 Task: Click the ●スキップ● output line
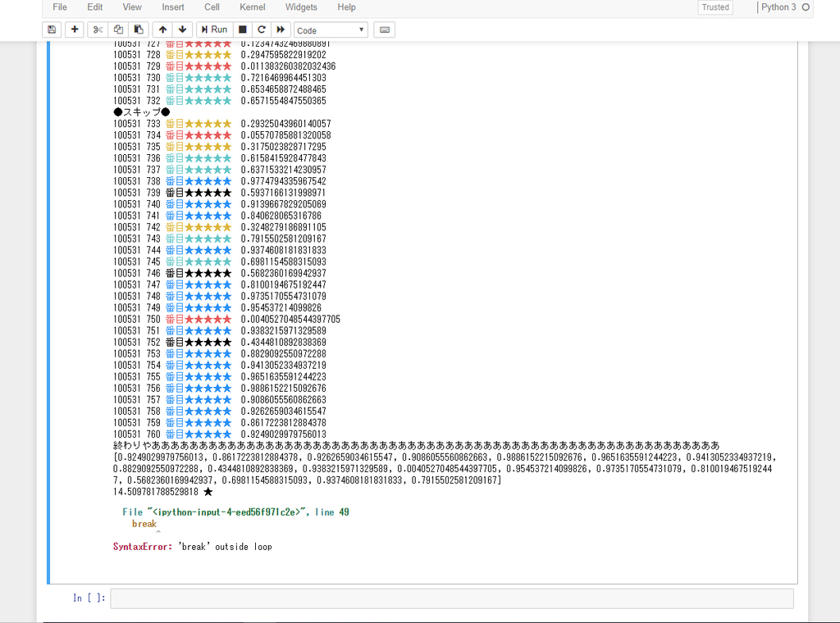tap(141, 111)
